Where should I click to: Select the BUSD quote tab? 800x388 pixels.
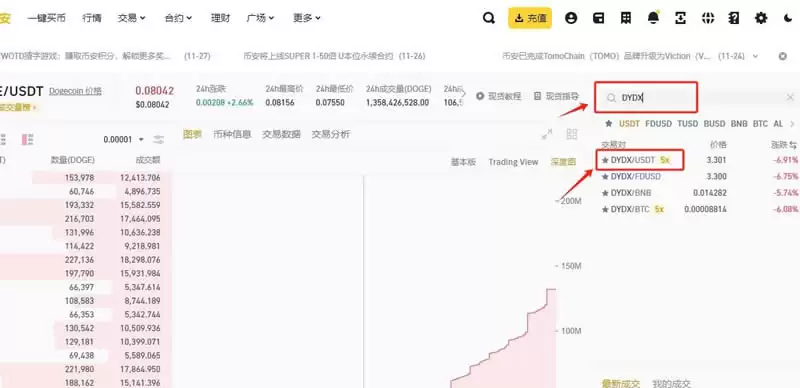click(714, 124)
